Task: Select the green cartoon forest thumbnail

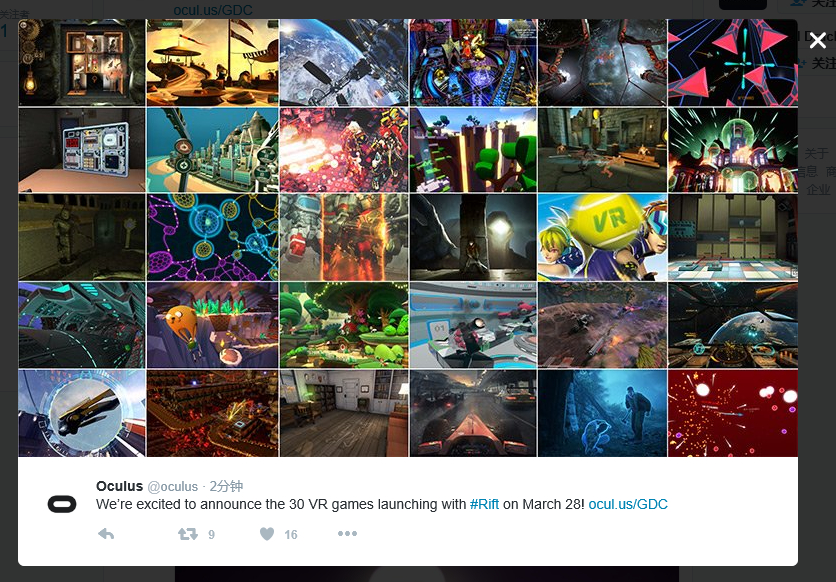Action: coord(343,325)
